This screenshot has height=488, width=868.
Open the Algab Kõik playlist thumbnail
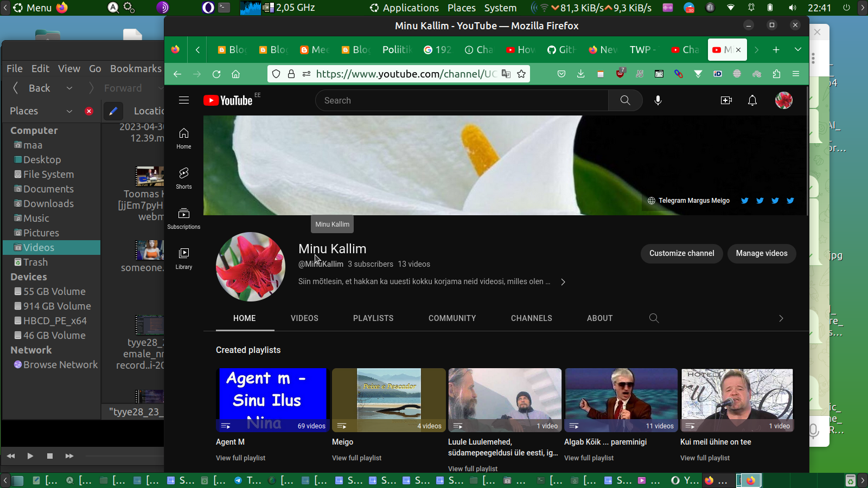click(x=621, y=400)
